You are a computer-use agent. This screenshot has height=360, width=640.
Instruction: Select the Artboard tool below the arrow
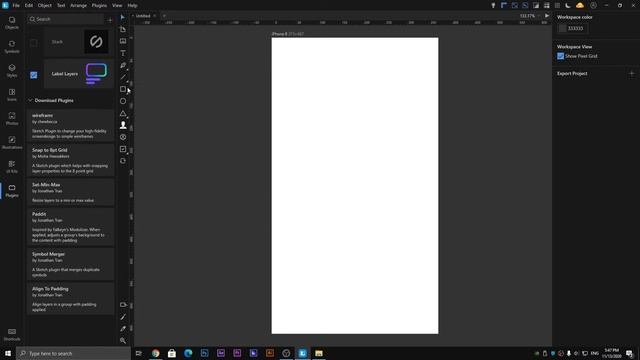[123, 29]
